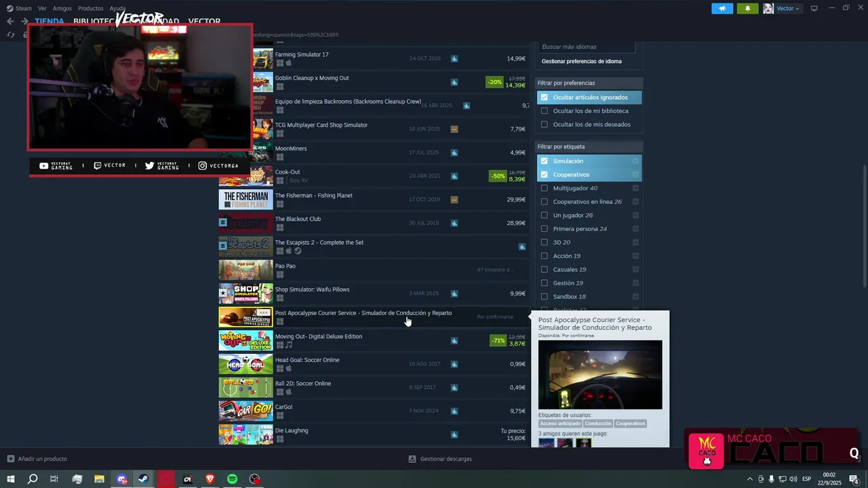Click wishlist icon on The Blackout Club row
Image resolution: width=868 pixels, height=488 pixels.
click(454, 223)
